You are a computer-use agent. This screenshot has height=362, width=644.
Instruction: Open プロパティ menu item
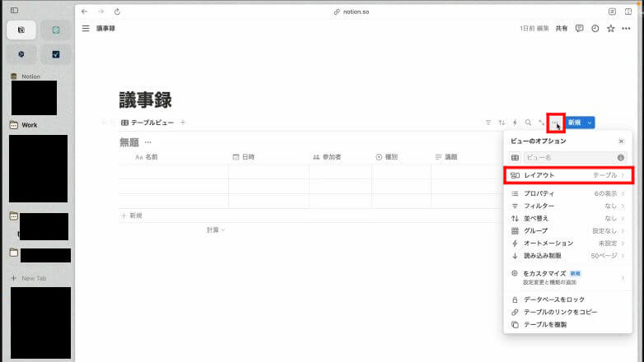(568, 193)
